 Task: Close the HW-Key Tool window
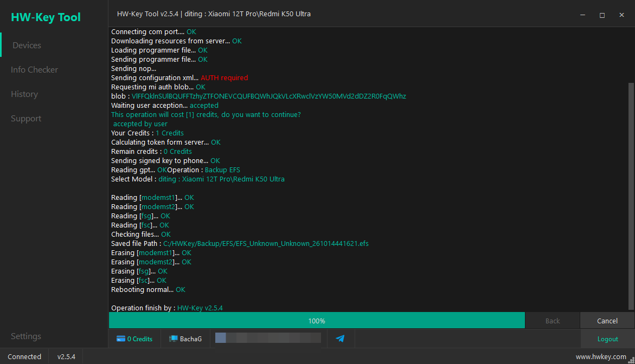(x=621, y=15)
